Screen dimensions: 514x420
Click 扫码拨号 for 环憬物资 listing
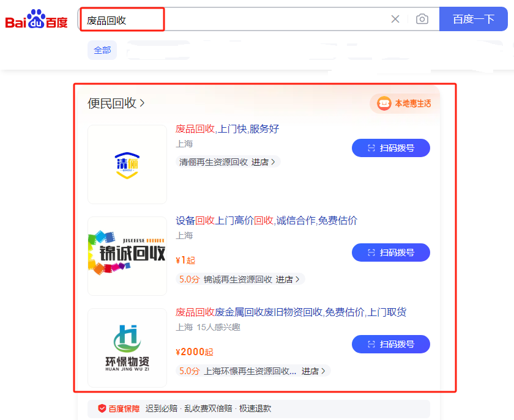[390, 344]
